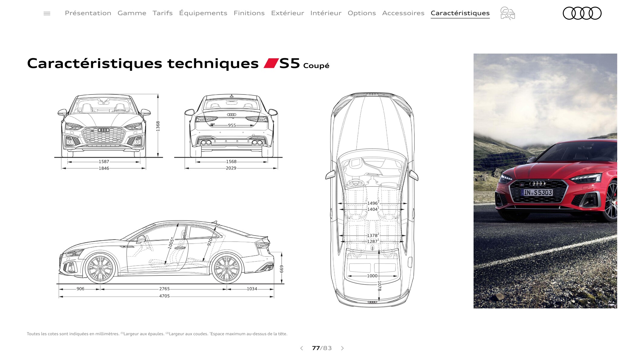Image resolution: width=644 pixels, height=362 pixels.
Task: Click the 1034 rear overhang dimension
Action: (x=252, y=289)
